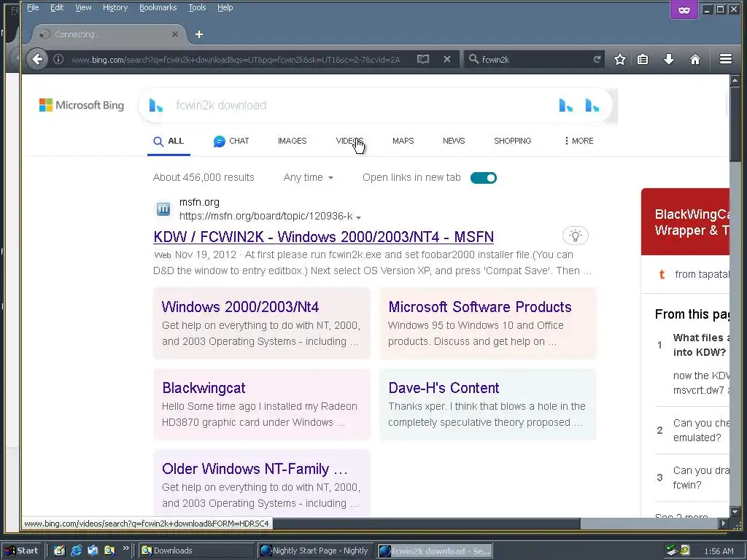Switch to the CHAT tab
This screenshot has width=747, height=560.
tap(231, 141)
